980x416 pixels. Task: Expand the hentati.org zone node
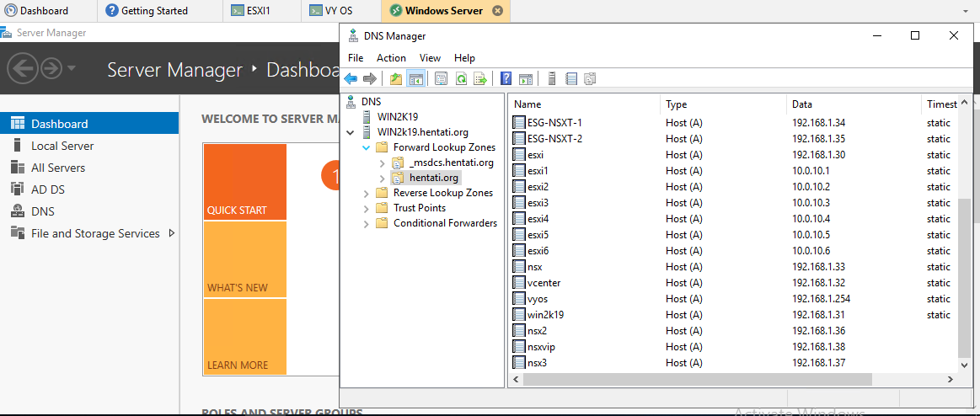383,178
